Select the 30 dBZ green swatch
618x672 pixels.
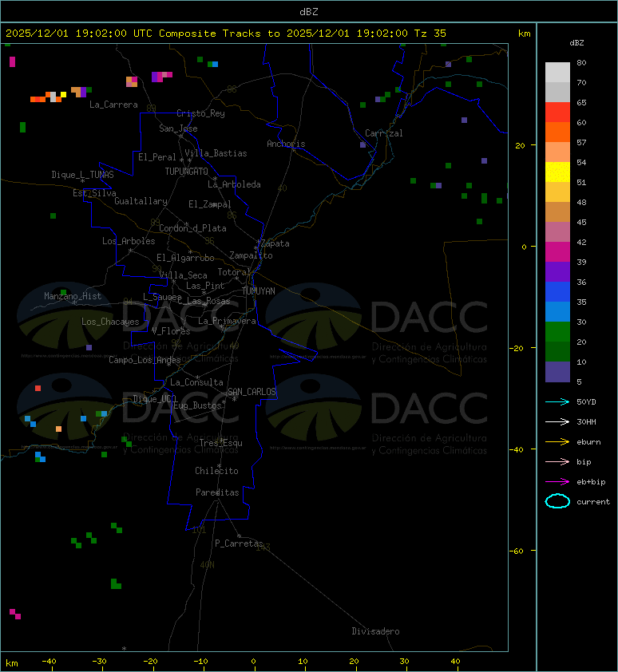pyautogui.click(x=557, y=332)
